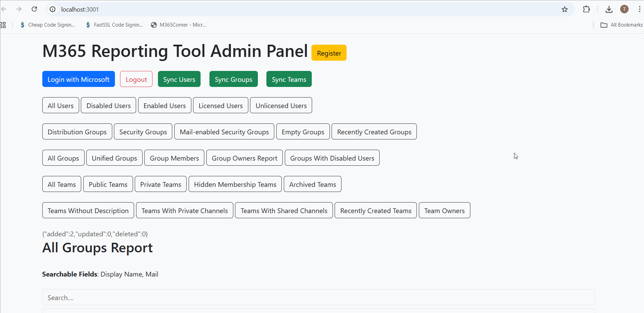This screenshot has width=644, height=313.
Task: Open the M365Corner bookmark
Action: point(179,25)
